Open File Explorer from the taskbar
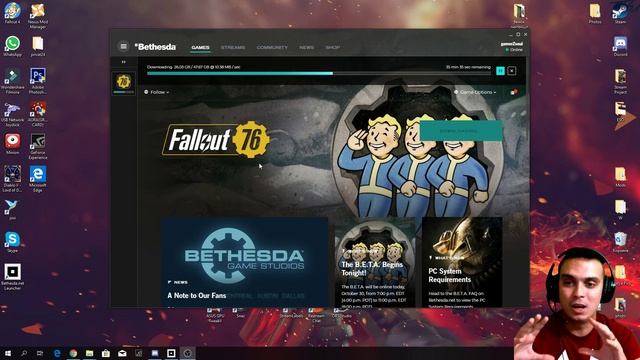Screen dimensions: 640x360 (x=89, y=353)
